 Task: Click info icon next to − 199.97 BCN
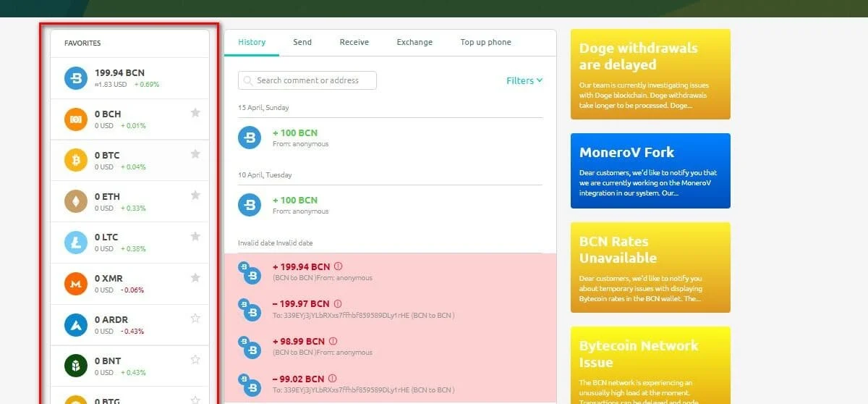tap(337, 304)
